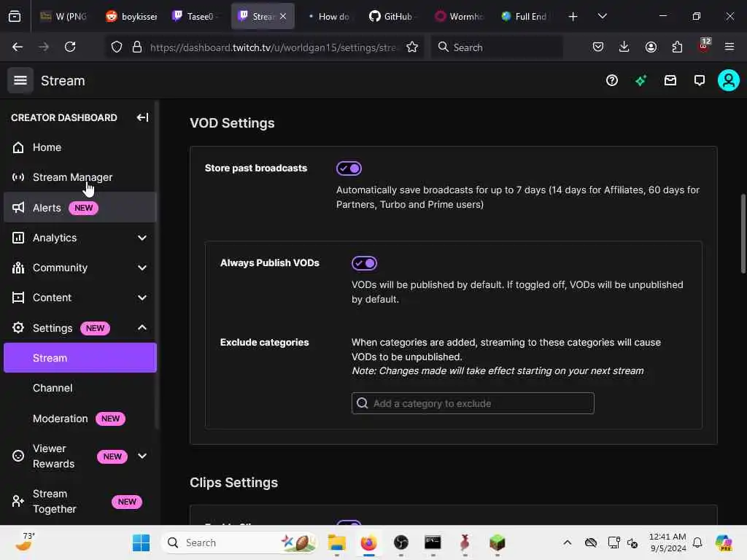Open Stream Together in the sidebar
Screen dimensions: 747x560
coord(80,502)
